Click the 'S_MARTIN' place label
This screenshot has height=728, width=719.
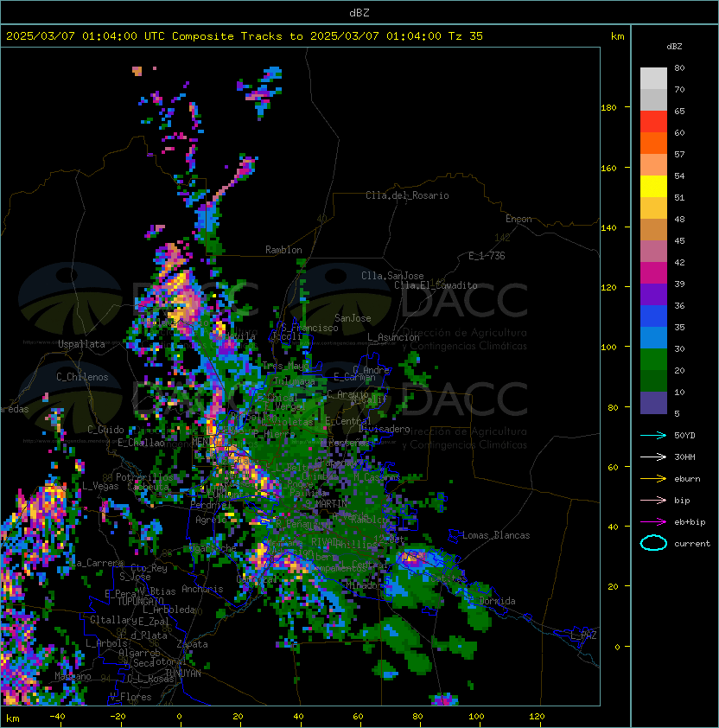point(327,504)
